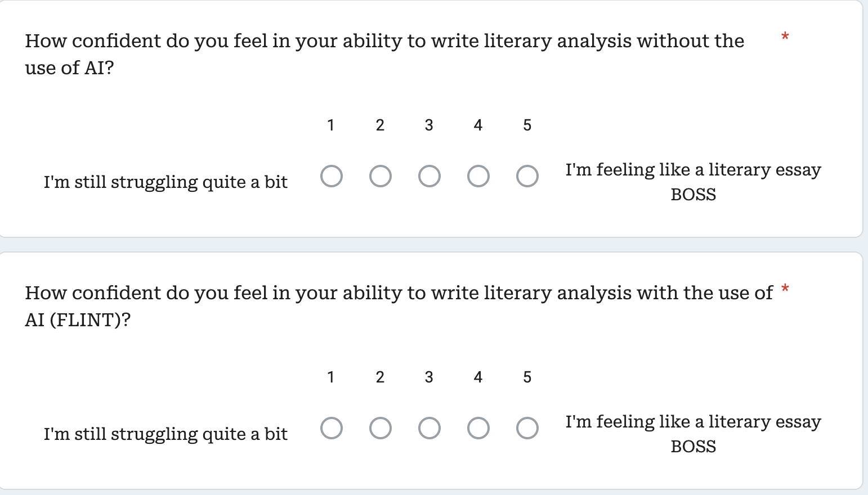Viewport: 868px width, 495px height.
Task: Click the number 5 label in first question
Action: [527, 125]
